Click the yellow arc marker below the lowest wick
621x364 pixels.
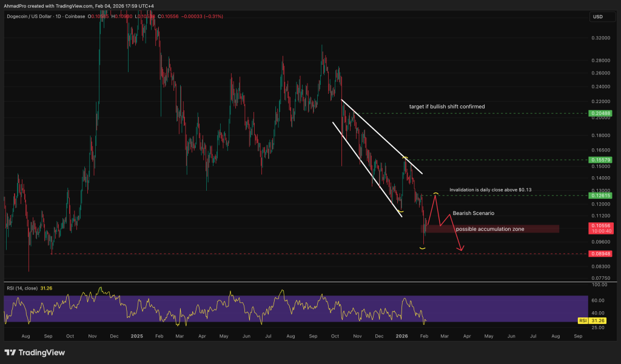coord(423,247)
